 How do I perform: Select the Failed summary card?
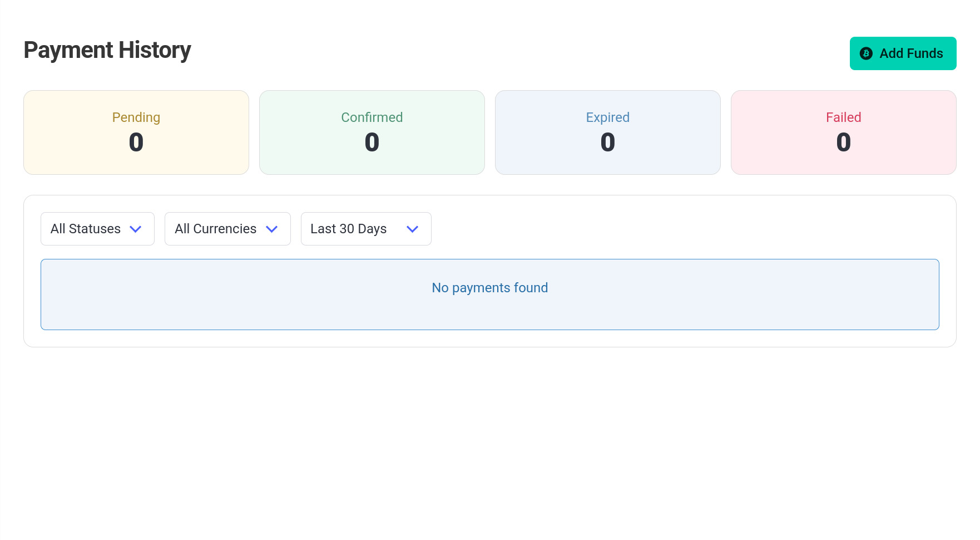click(x=843, y=132)
